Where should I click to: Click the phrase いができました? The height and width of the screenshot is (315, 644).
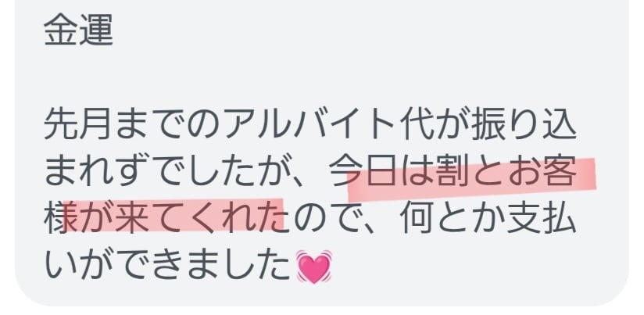point(166,266)
